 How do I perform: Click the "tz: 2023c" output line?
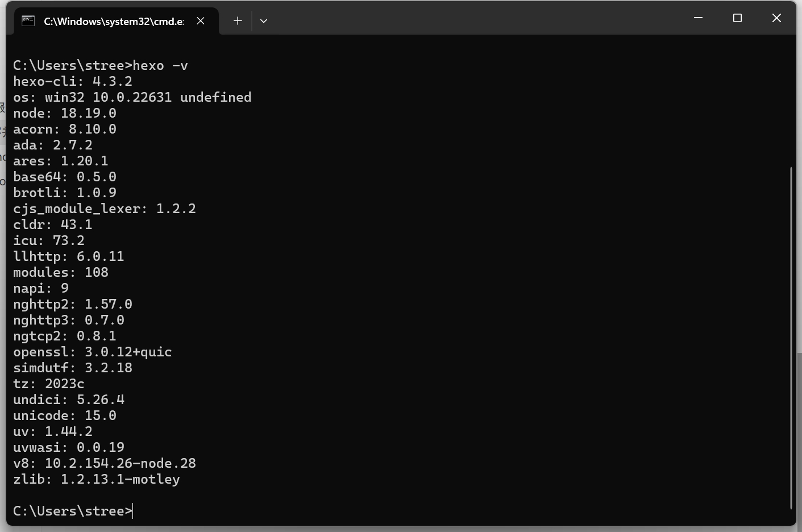49,384
